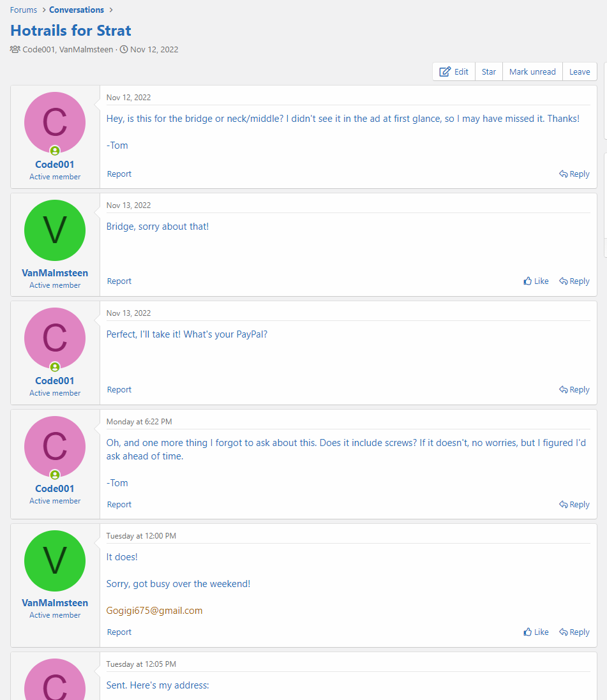The width and height of the screenshot is (607, 700).
Task: Reply to "Bridge, sorry about that!" post
Action: click(x=574, y=281)
